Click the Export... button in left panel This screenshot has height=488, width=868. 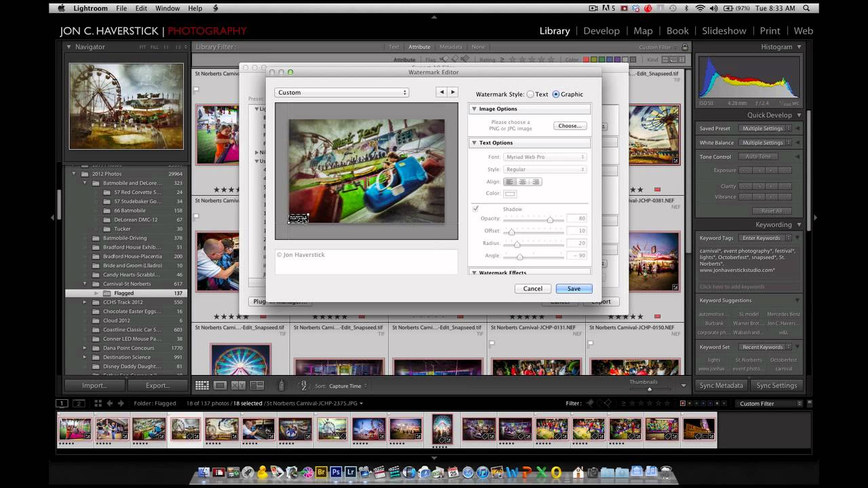tap(157, 386)
